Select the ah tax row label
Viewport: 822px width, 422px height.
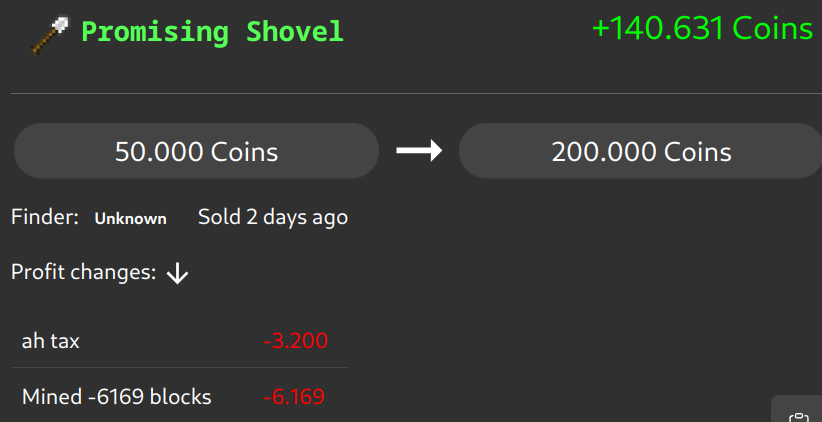click(x=51, y=341)
